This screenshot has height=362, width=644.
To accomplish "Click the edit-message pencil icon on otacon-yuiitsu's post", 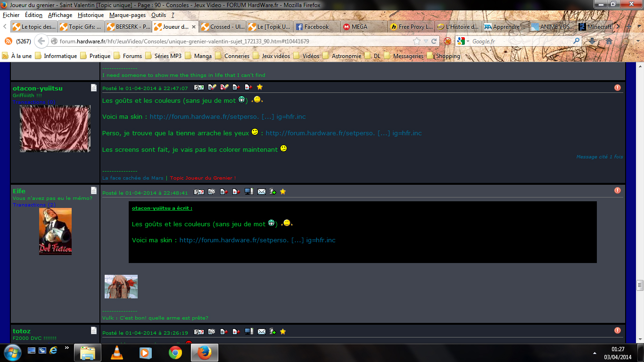I will [x=212, y=87].
